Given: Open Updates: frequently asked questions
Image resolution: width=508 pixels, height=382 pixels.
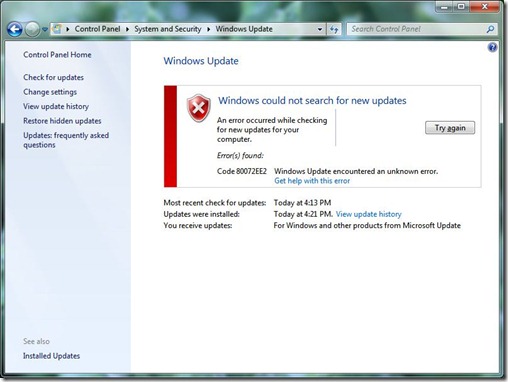Looking at the screenshot, I should tap(66, 140).
